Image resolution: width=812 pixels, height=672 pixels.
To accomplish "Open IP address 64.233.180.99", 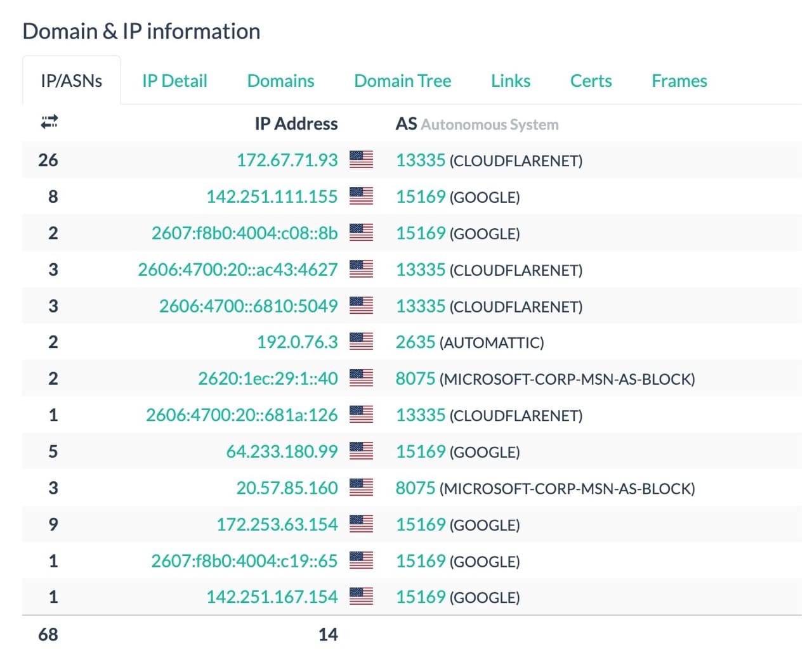I will click(282, 451).
